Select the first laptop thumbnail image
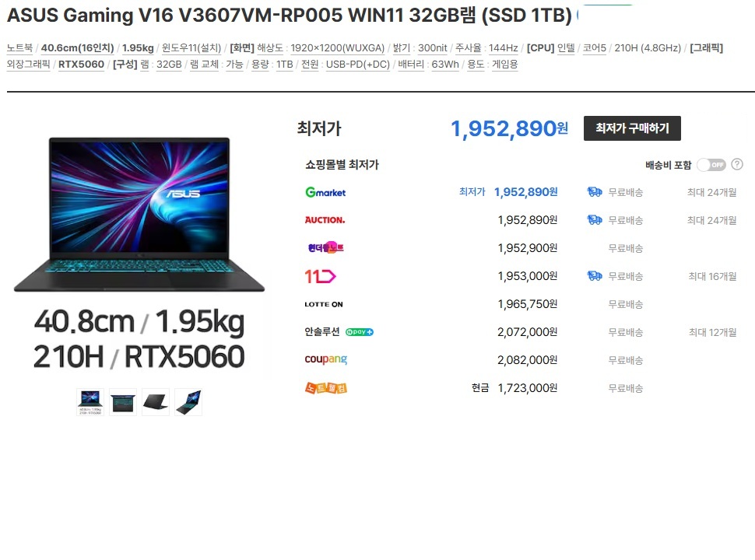This screenshot has width=755, height=560. tap(90, 402)
